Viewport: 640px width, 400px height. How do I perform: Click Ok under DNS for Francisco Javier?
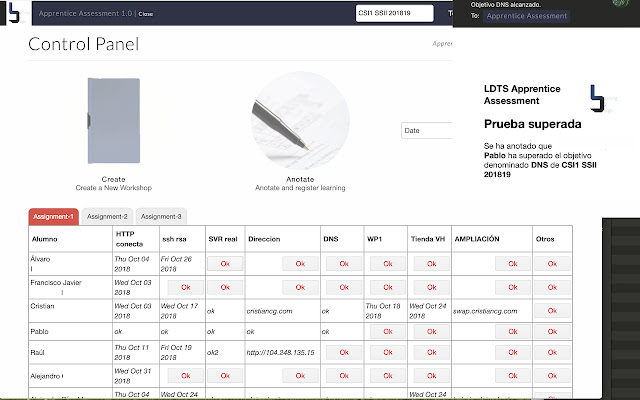(x=344, y=287)
